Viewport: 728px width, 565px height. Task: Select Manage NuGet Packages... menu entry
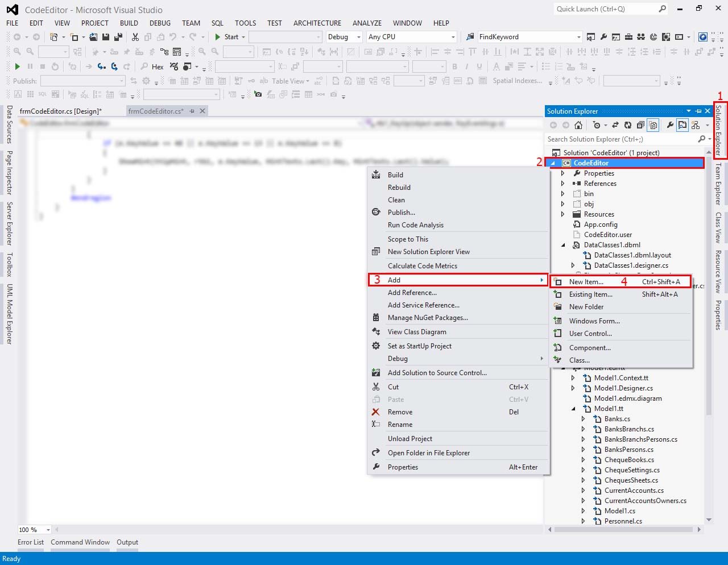pyautogui.click(x=458, y=318)
